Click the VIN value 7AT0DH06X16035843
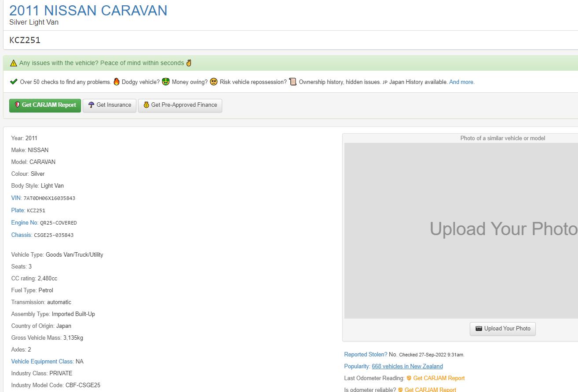 (49, 198)
